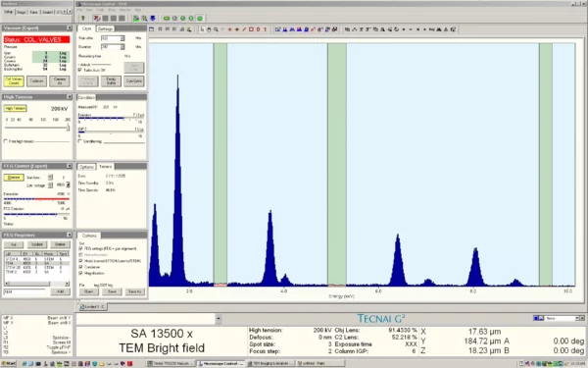Expand the Vacuum panel flap-out arrow
The width and height of the screenshot is (588, 368).
point(70,27)
